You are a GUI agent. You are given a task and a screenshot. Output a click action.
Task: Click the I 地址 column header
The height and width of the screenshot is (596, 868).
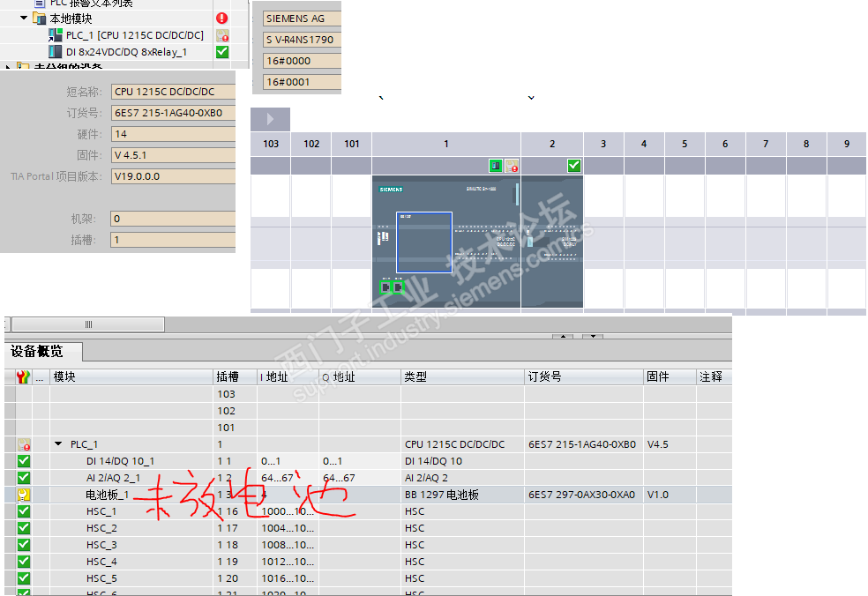click(x=288, y=376)
